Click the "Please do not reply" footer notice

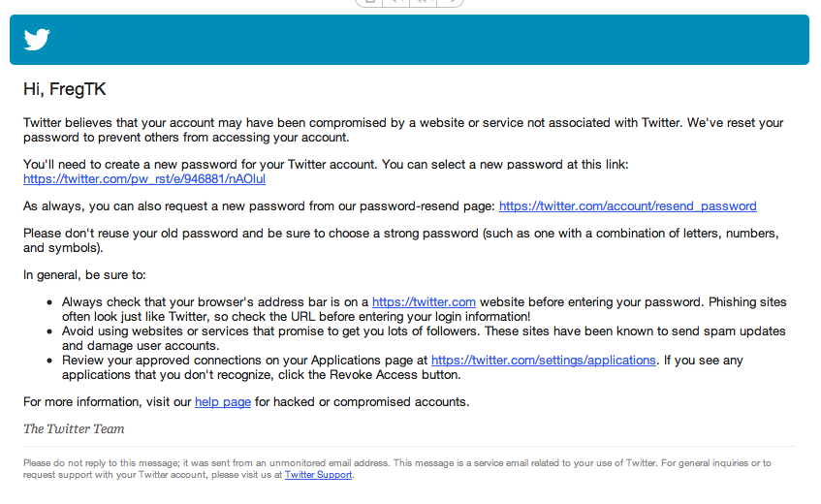[396, 469]
